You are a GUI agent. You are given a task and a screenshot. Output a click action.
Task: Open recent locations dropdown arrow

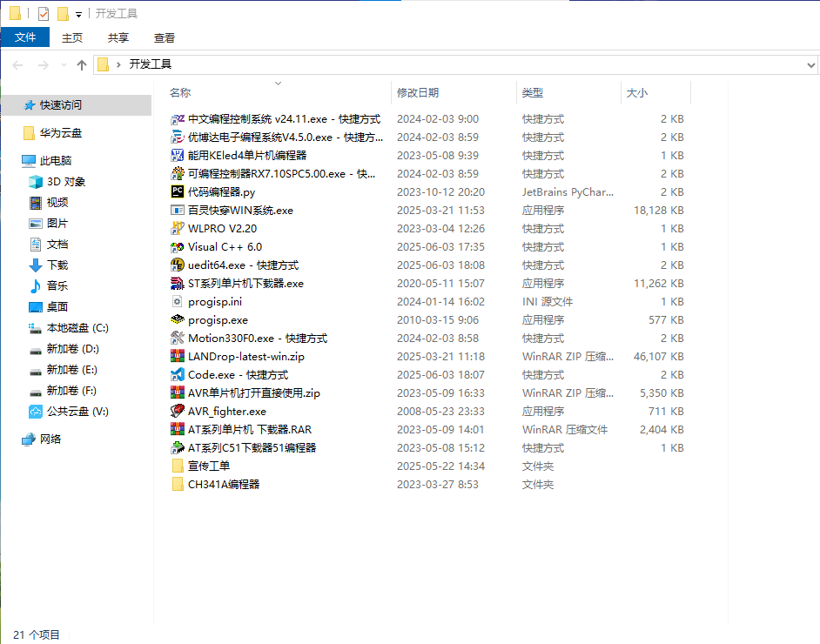(64, 64)
